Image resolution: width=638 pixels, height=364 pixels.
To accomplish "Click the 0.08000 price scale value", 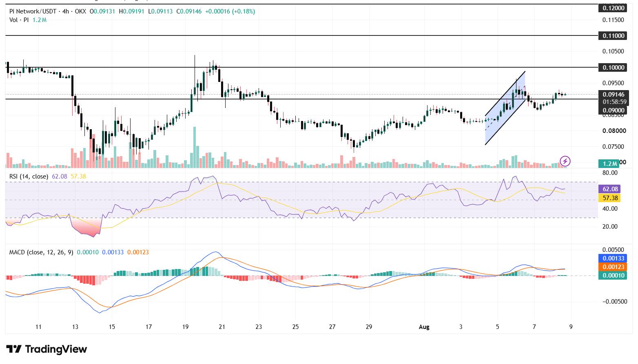I will click(614, 131).
